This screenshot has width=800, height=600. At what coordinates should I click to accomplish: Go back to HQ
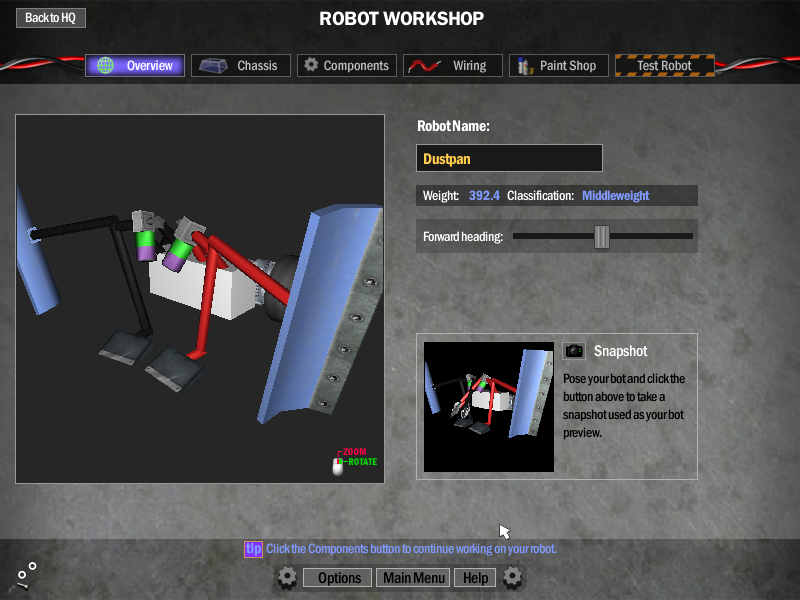pos(51,18)
